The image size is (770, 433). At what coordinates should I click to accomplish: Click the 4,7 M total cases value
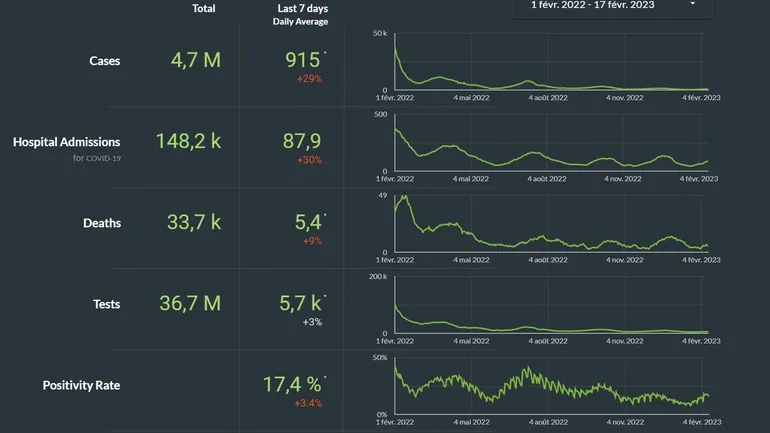[195, 60]
